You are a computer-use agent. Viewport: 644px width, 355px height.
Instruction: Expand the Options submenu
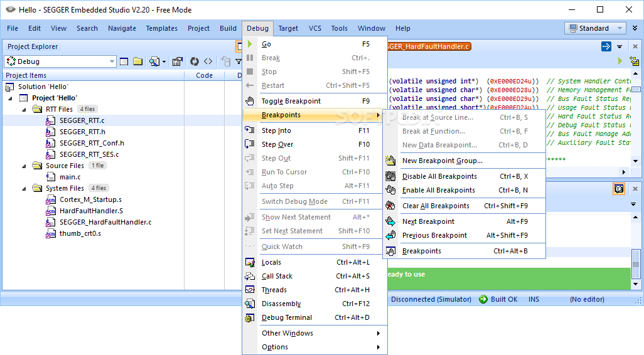click(315, 347)
